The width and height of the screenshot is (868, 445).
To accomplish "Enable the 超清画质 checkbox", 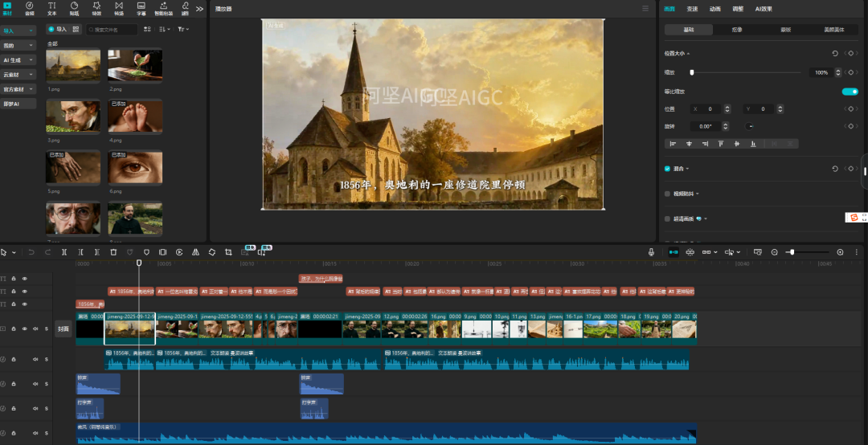I will pos(667,218).
